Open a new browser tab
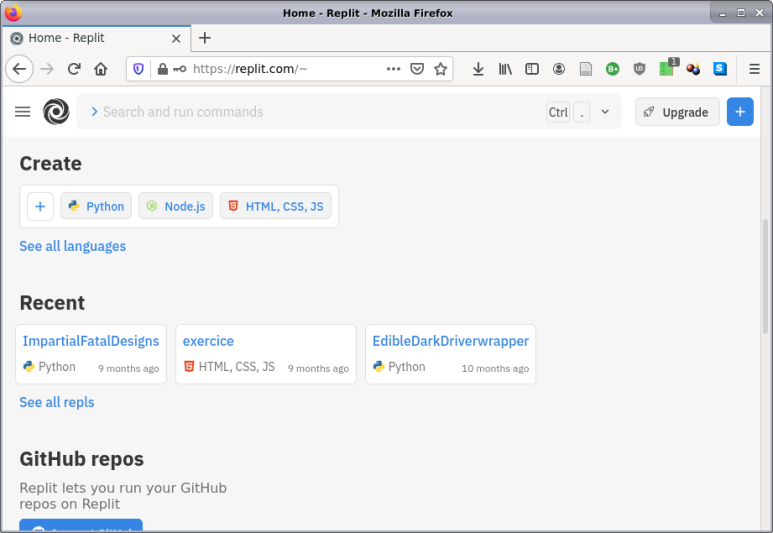This screenshot has width=773, height=533. pos(205,38)
